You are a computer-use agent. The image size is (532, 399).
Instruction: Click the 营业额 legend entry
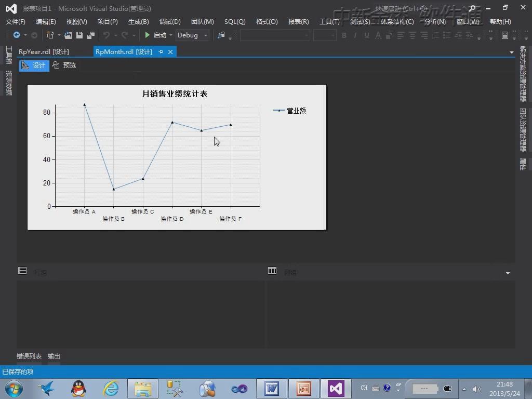tap(290, 111)
